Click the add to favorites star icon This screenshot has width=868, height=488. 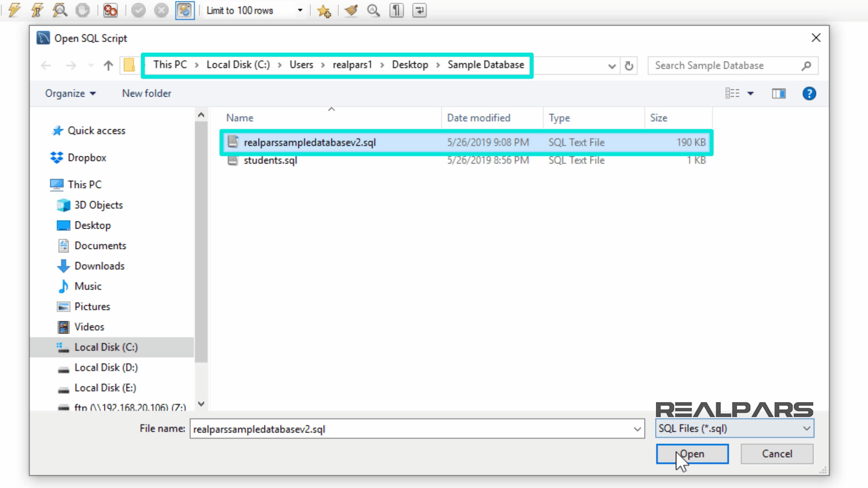[x=324, y=10]
